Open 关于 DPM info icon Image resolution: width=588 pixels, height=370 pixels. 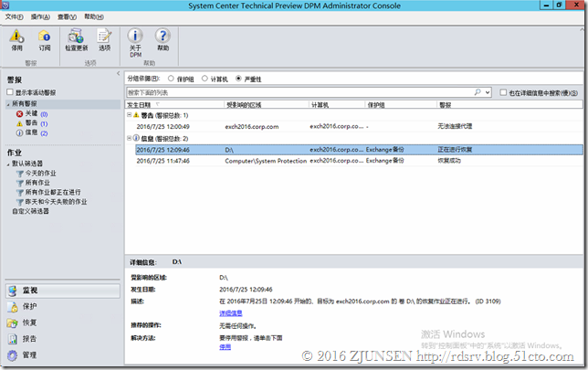(135, 36)
